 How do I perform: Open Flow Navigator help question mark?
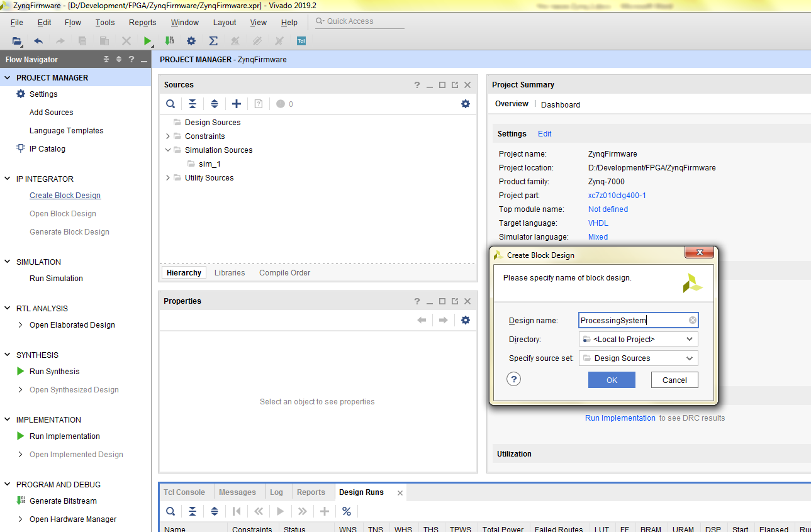pos(131,59)
